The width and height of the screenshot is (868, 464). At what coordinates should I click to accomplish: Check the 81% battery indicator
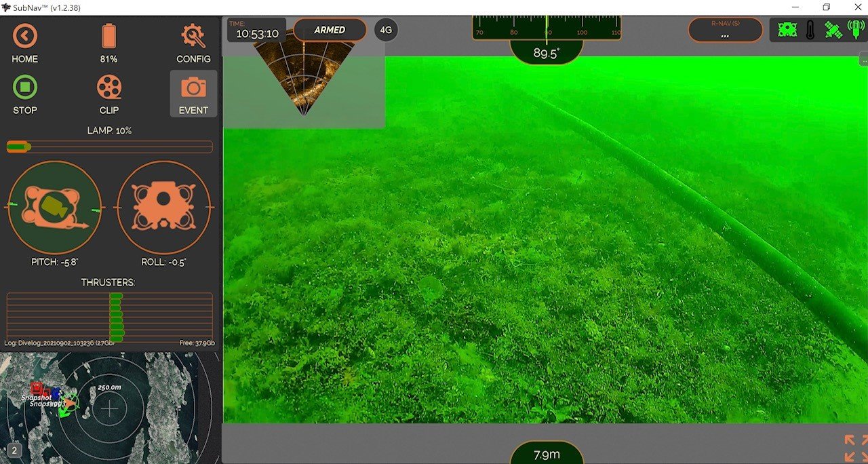tap(108, 36)
